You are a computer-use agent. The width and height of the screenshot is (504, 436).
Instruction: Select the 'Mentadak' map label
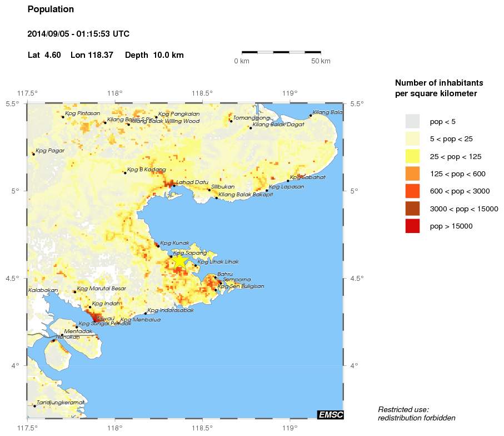(x=78, y=331)
